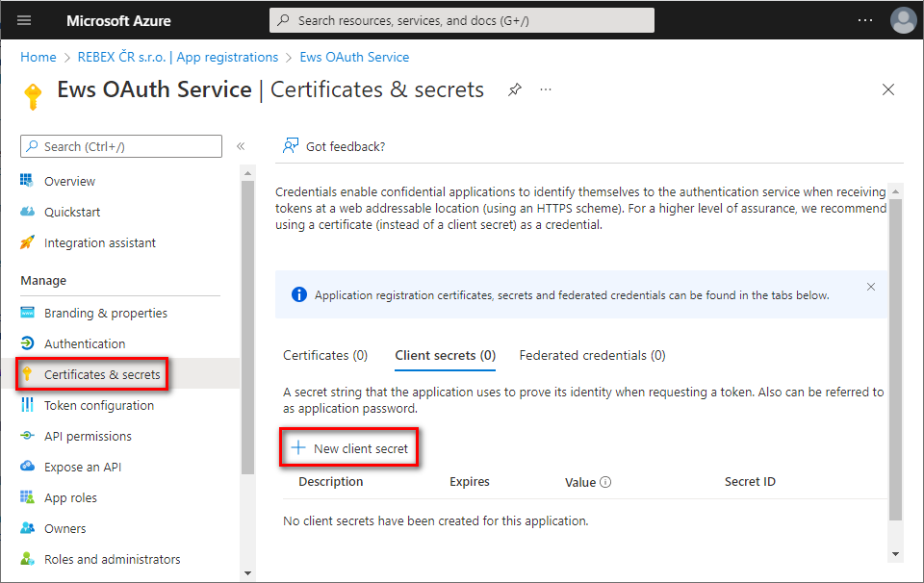
Task: Open the hamburger portal menu
Action: click(x=25, y=20)
